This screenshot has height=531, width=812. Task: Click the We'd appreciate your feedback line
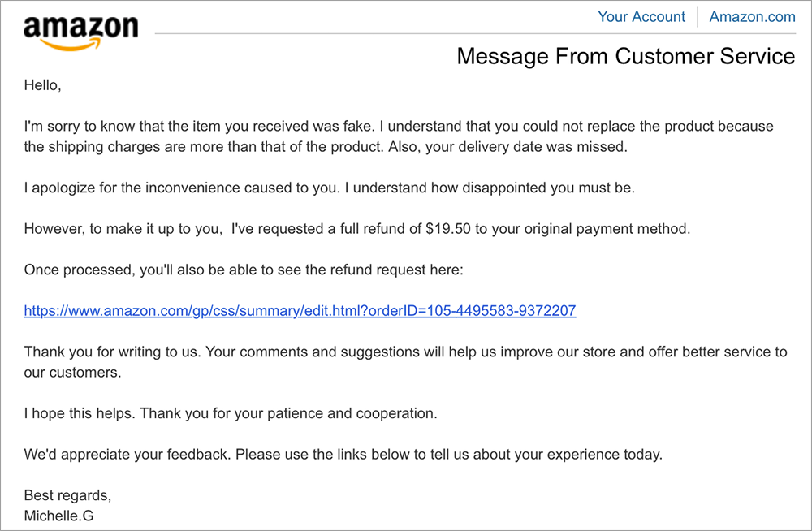click(343, 455)
